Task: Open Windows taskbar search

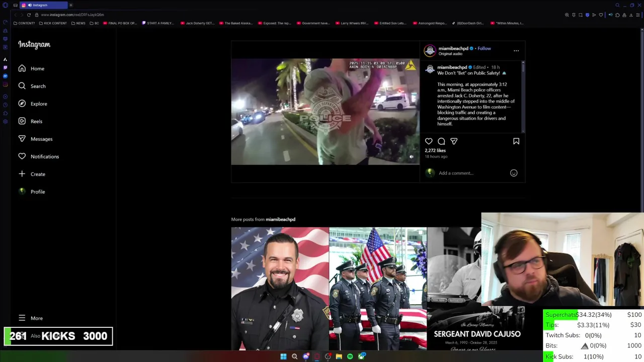Action: [294, 356]
